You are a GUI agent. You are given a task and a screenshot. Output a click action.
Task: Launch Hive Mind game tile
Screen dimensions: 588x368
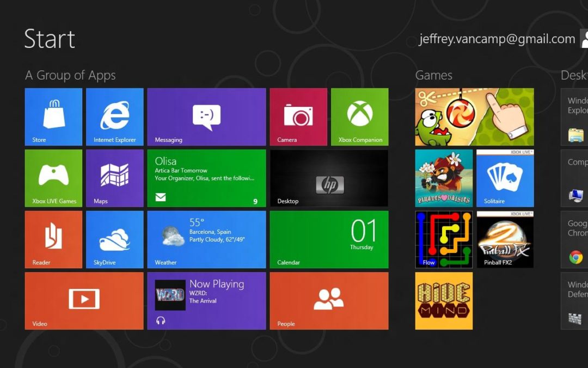444,301
